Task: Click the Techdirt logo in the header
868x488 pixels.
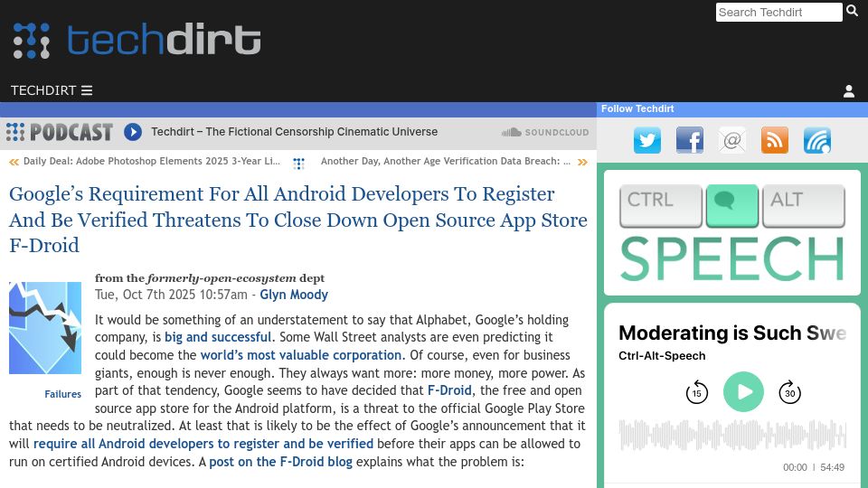Action: point(137,40)
